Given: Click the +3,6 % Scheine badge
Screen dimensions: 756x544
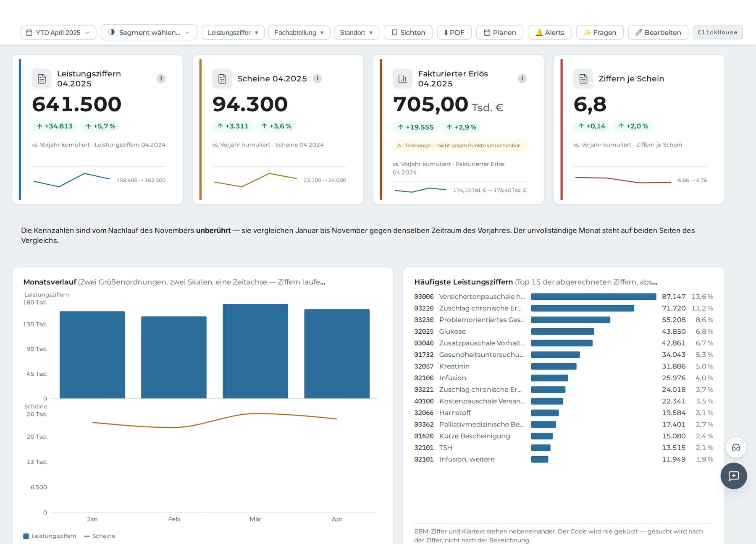Looking at the screenshot, I should (276, 126).
